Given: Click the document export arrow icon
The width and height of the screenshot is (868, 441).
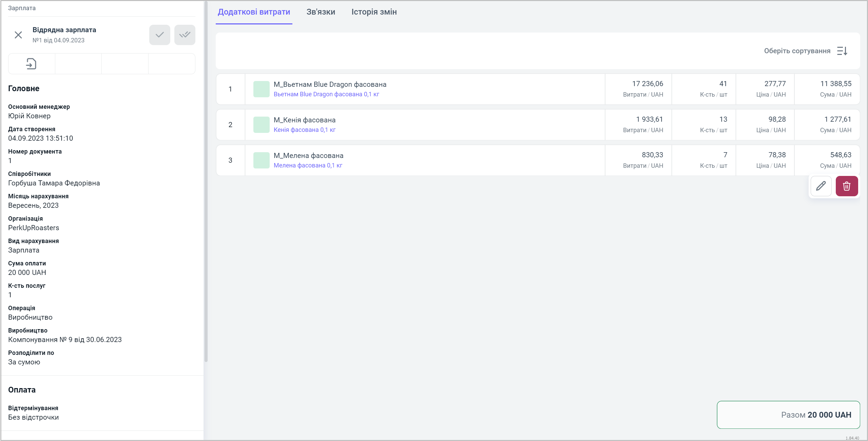Looking at the screenshot, I should [x=31, y=64].
